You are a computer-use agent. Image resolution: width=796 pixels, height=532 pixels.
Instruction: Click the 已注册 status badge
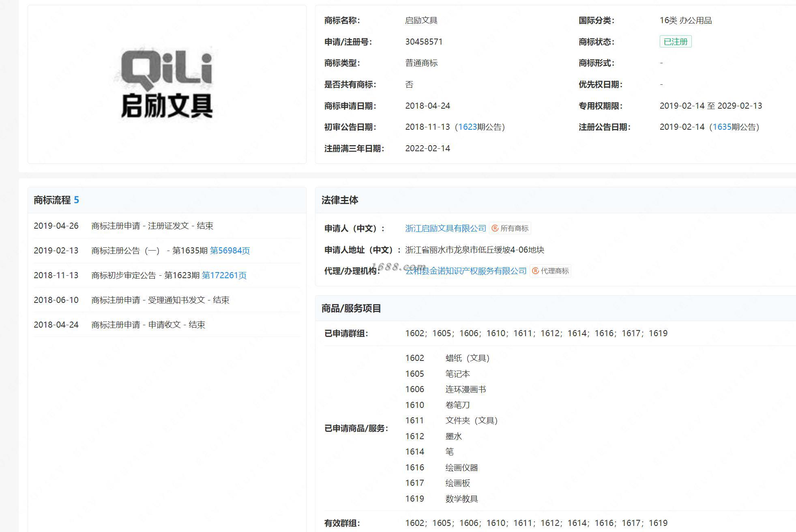click(x=676, y=42)
